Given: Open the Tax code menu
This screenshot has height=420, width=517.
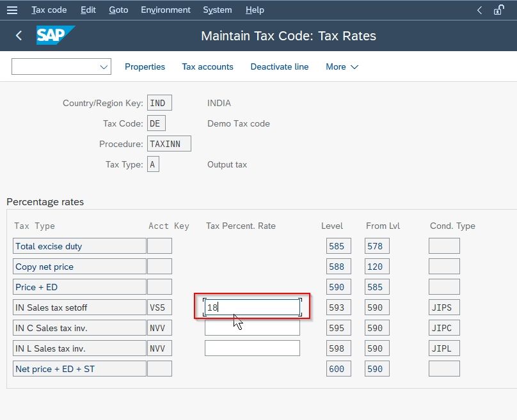Looking at the screenshot, I should [x=49, y=10].
